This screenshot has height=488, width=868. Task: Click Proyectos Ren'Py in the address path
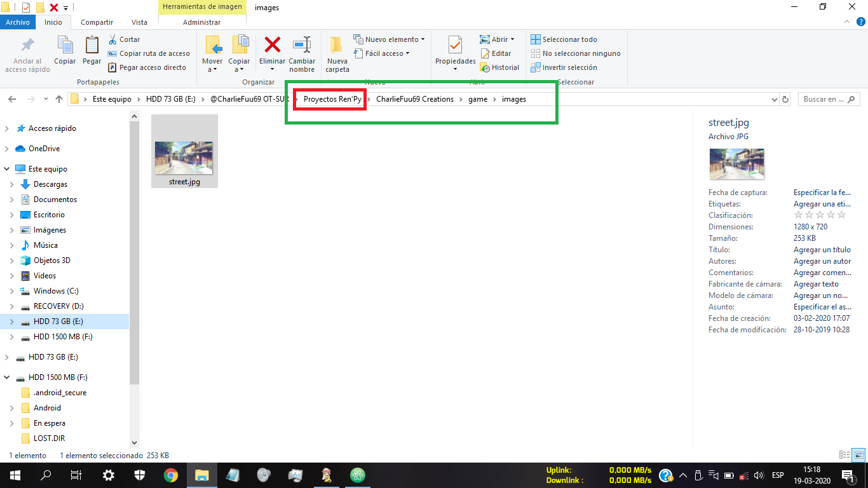[332, 99]
